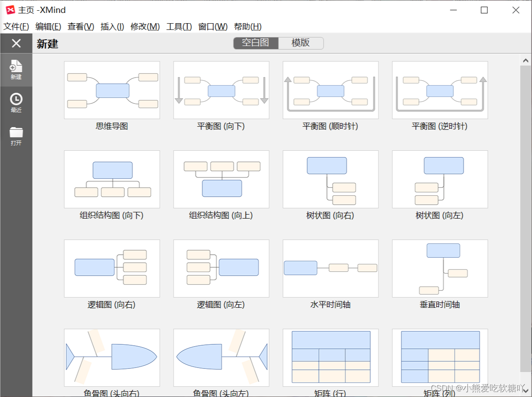Image resolution: width=532 pixels, height=397 pixels.
Task: Open the 插入(I) menu
Action: click(112, 26)
